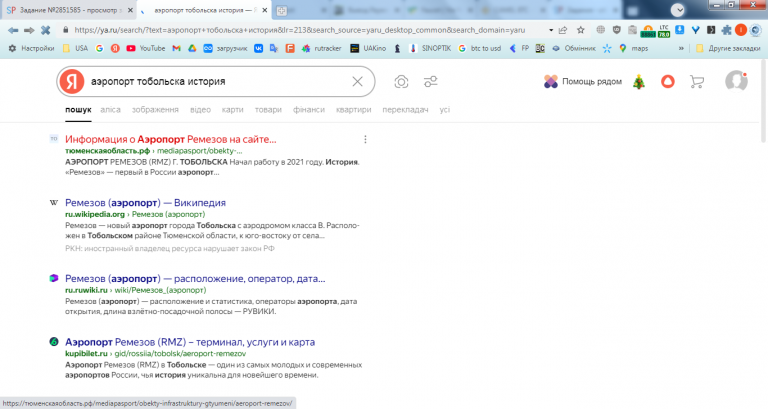Open the maps bookmark
The width and height of the screenshot is (768, 409).
click(x=633, y=48)
